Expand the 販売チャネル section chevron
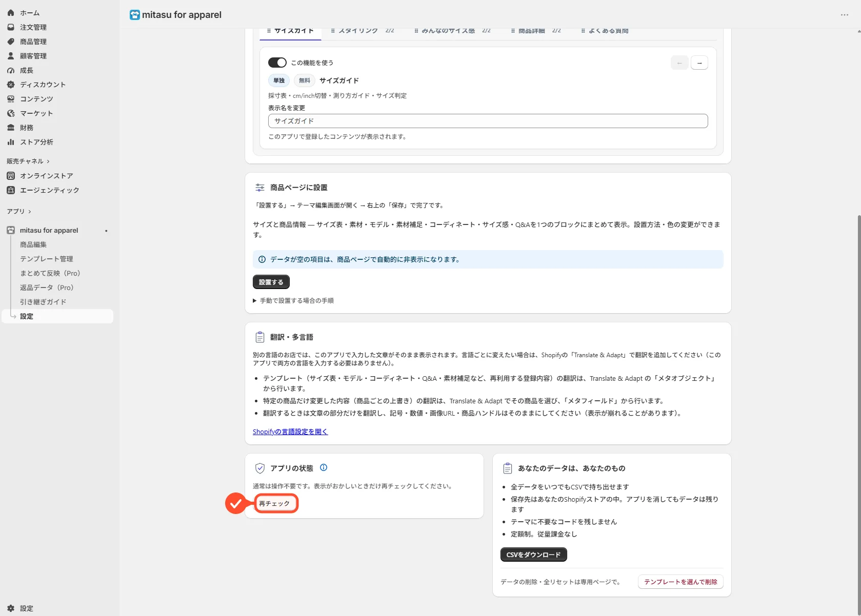The image size is (861, 616). [48, 161]
